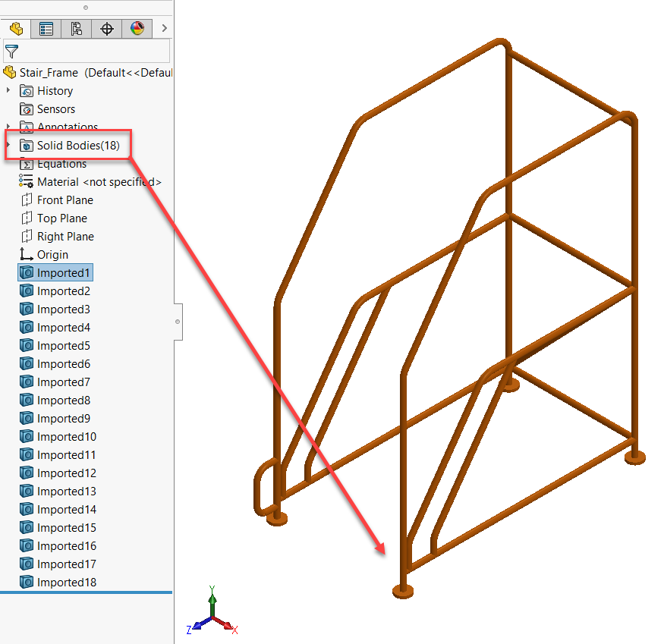Open the DisplayManager tab
664x644 pixels.
[x=137, y=29]
